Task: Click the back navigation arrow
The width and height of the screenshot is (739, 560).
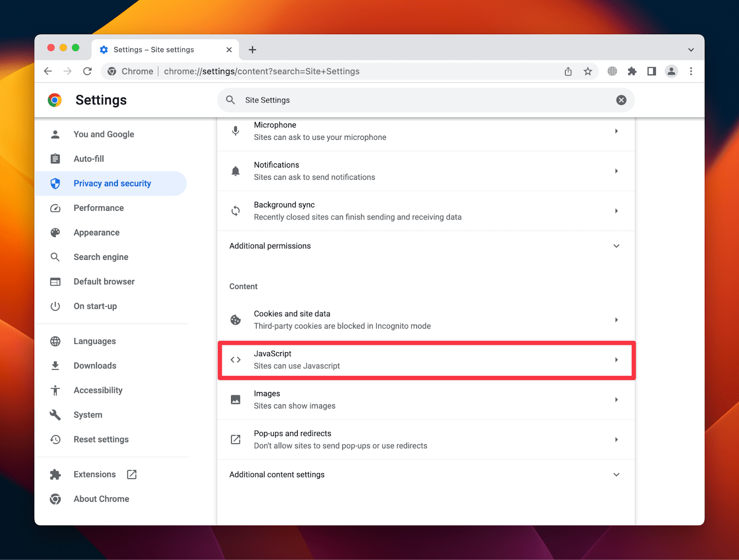Action: [48, 71]
